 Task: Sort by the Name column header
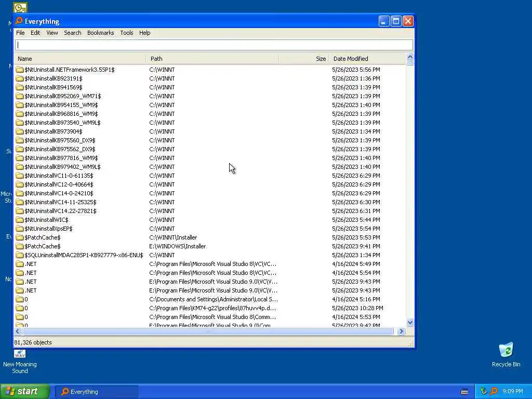point(80,59)
